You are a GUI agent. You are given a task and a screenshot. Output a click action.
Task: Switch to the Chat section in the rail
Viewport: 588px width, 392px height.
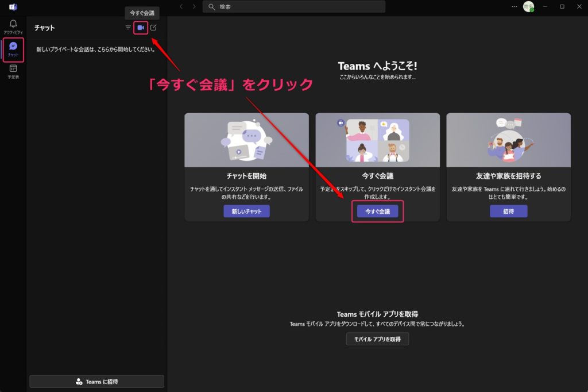(x=12, y=49)
